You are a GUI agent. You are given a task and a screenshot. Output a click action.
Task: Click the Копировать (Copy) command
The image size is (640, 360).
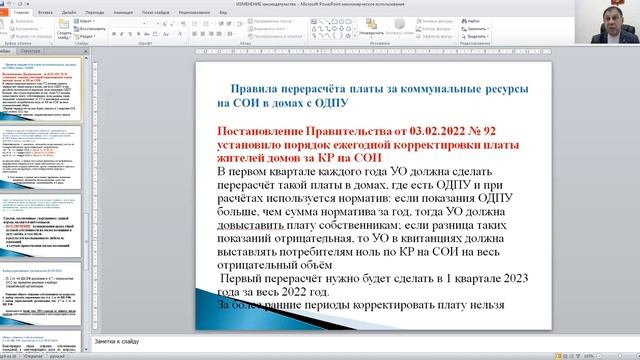[24, 29]
